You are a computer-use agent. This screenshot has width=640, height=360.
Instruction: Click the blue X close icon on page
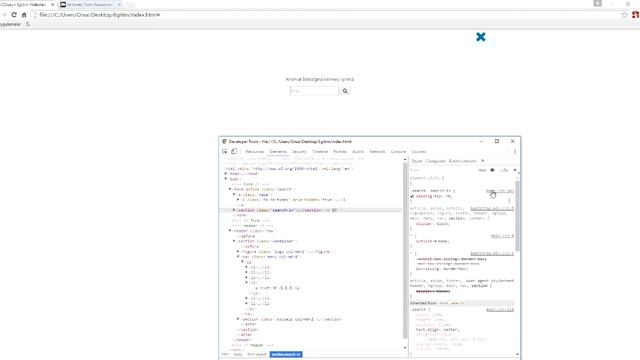point(480,37)
